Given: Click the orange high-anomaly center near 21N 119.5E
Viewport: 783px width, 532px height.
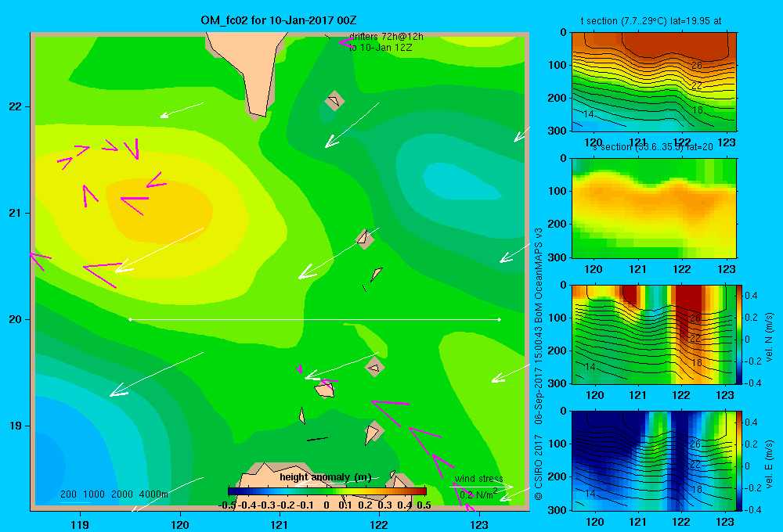Looking at the screenshot, I should (x=160, y=212).
